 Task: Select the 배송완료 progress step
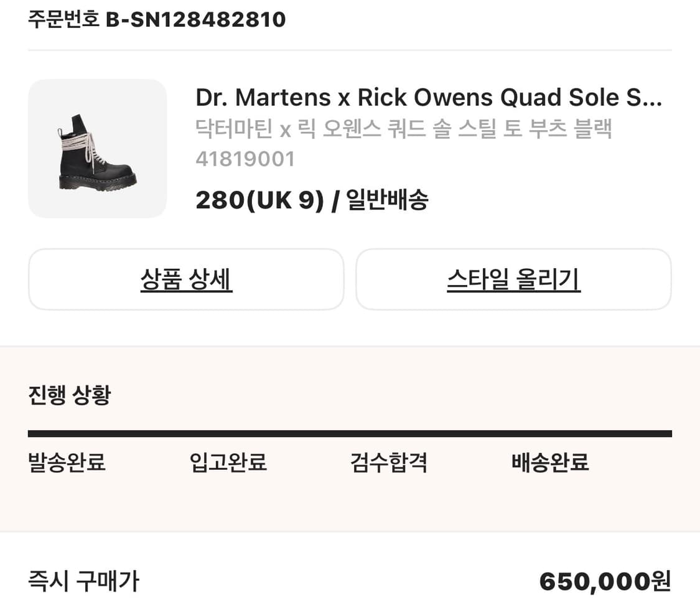coord(548,462)
